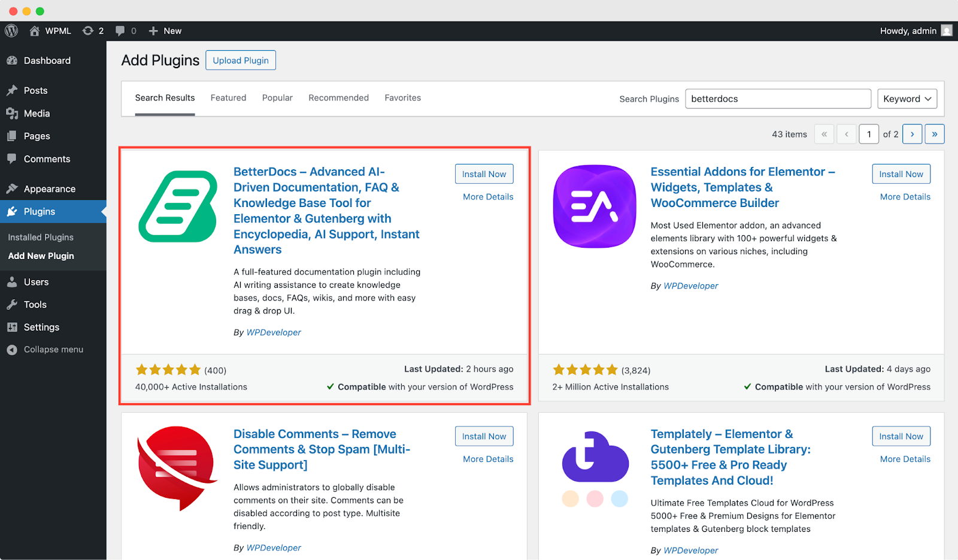Jump to last page of results
The image size is (958, 560).
935,134
